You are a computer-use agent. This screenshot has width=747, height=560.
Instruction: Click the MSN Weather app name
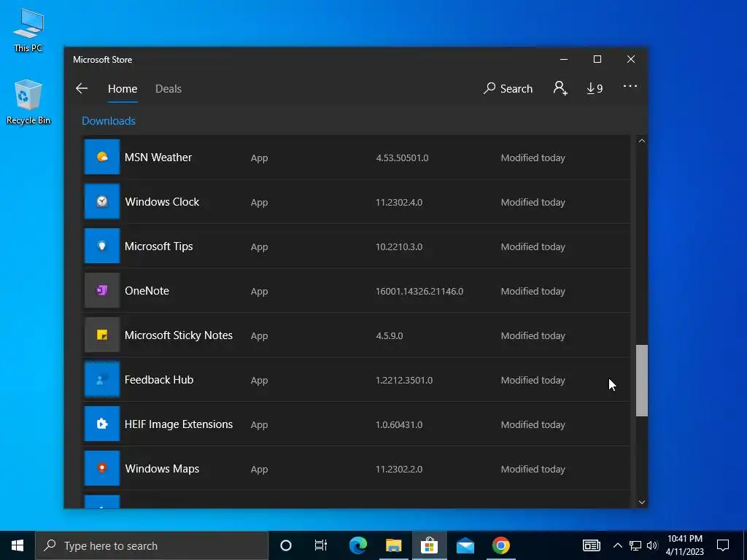coord(158,157)
